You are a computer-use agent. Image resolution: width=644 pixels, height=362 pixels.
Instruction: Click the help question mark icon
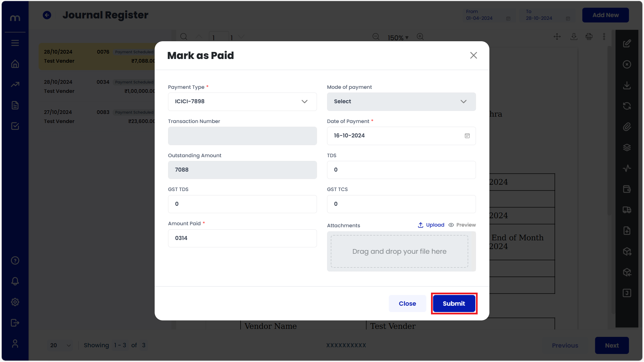click(x=15, y=260)
